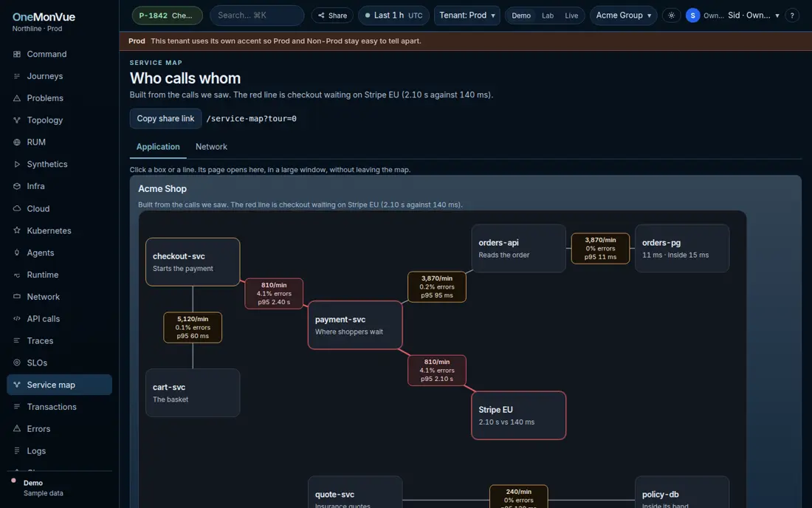Click the Traces sidebar icon
The height and width of the screenshot is (508, 812).
pos(16,340)
